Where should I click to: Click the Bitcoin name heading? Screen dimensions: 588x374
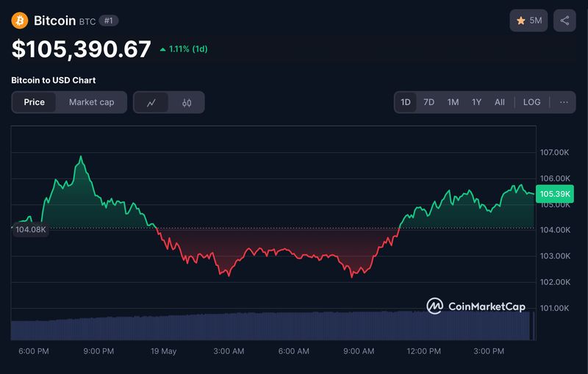click(x=54, y=21)
